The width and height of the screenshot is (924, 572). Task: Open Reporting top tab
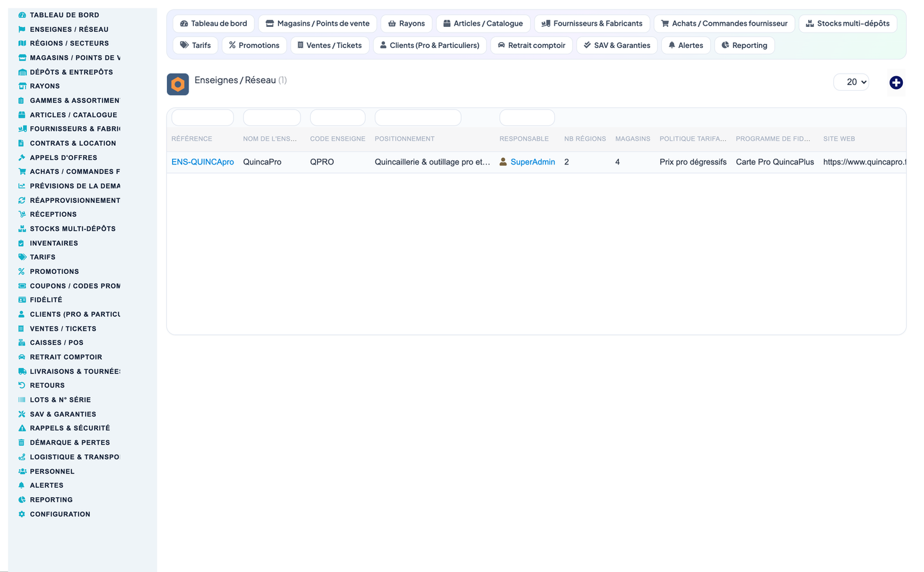tap(744, 45)
